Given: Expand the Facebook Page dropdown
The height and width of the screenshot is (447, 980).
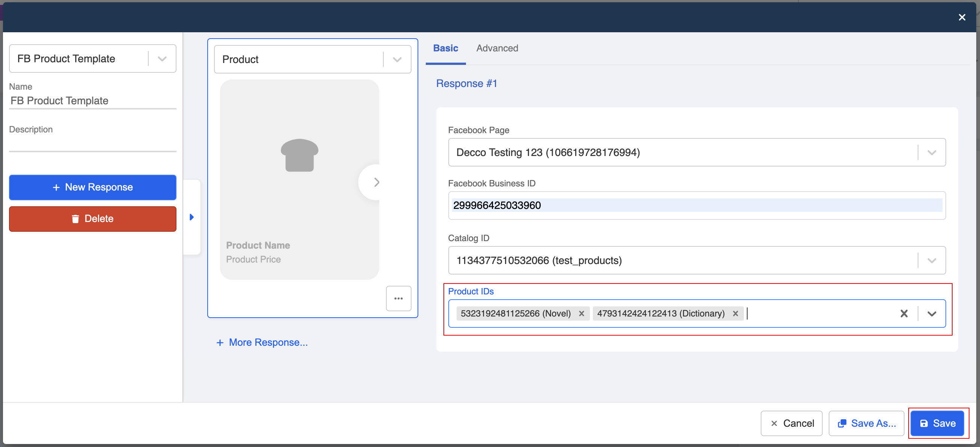Looking at the screenshot, I should click(x=931, y=152).
